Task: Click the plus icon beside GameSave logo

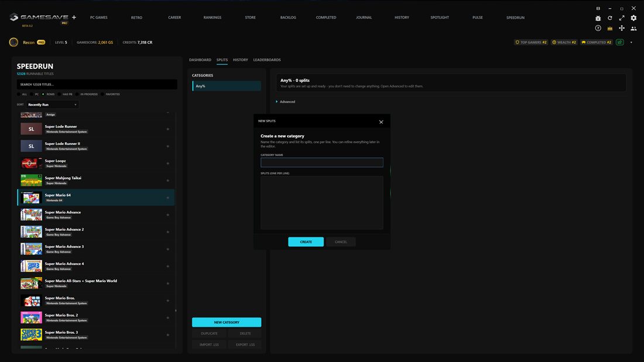Action: (x=74, y=17)
